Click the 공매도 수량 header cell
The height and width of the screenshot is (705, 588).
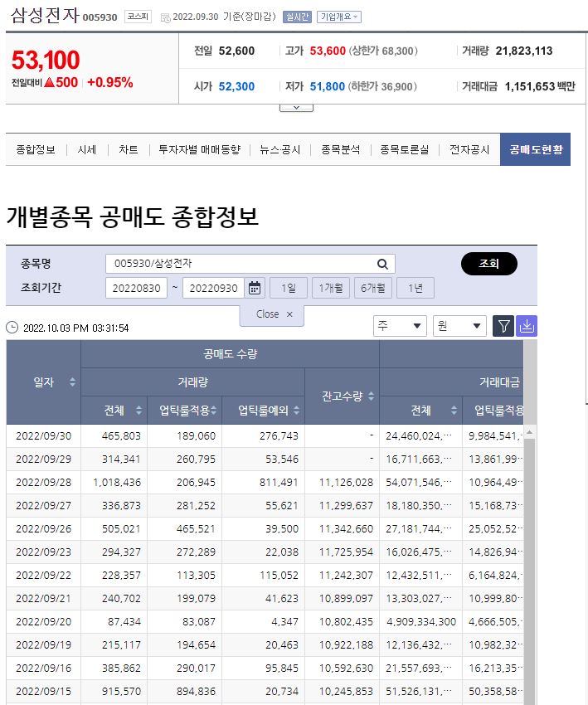tap(231, 354)
